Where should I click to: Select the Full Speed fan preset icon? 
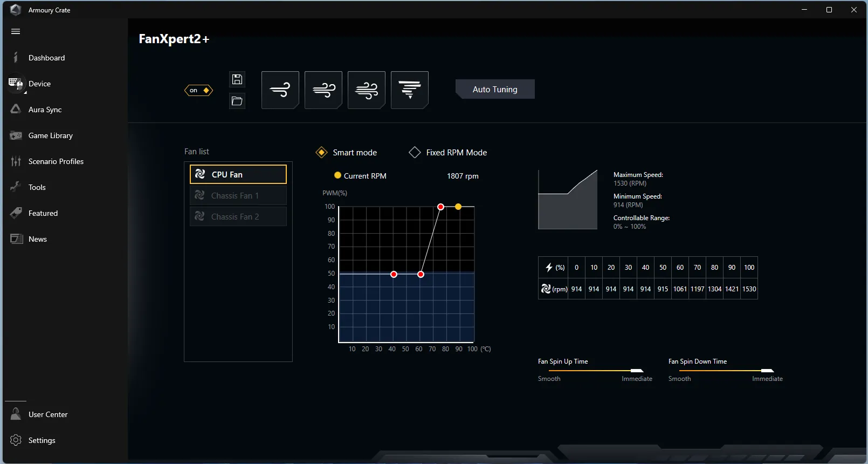[x=409, y=90]
